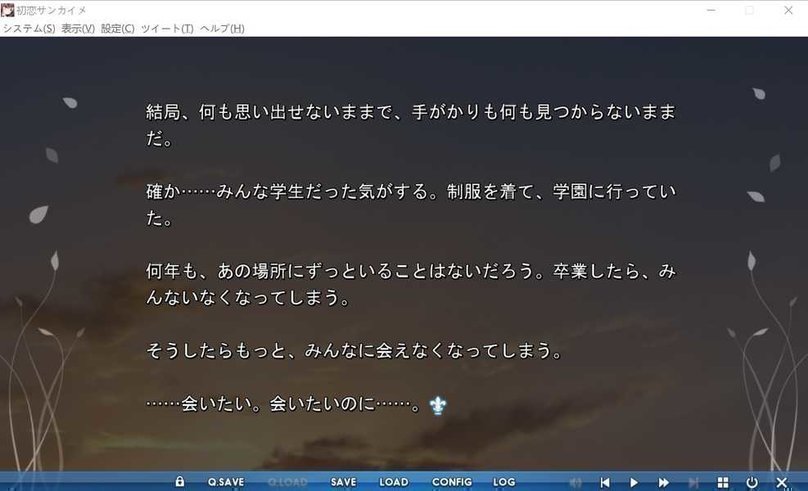The height and width of the screenshot is (491, 808).
Task: Open the 表示(V) menu
Action: (78, 28)
